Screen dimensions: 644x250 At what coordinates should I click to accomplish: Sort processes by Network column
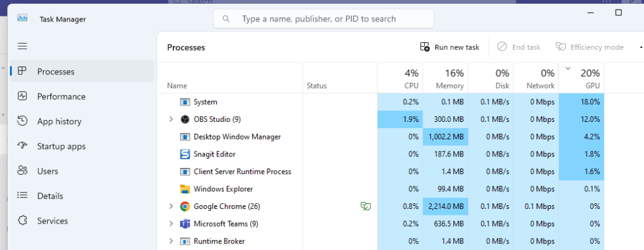[x=536, y=78]
